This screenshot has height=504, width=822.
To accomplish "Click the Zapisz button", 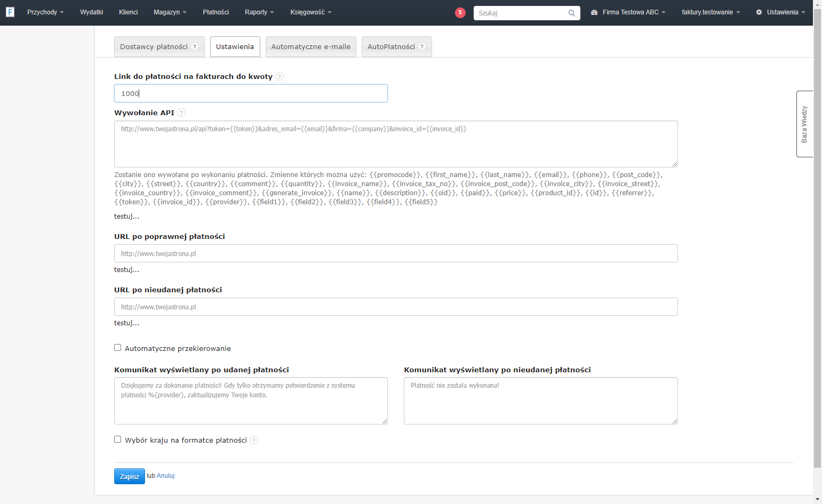I will pyautogui.click(x=130, y=476).
